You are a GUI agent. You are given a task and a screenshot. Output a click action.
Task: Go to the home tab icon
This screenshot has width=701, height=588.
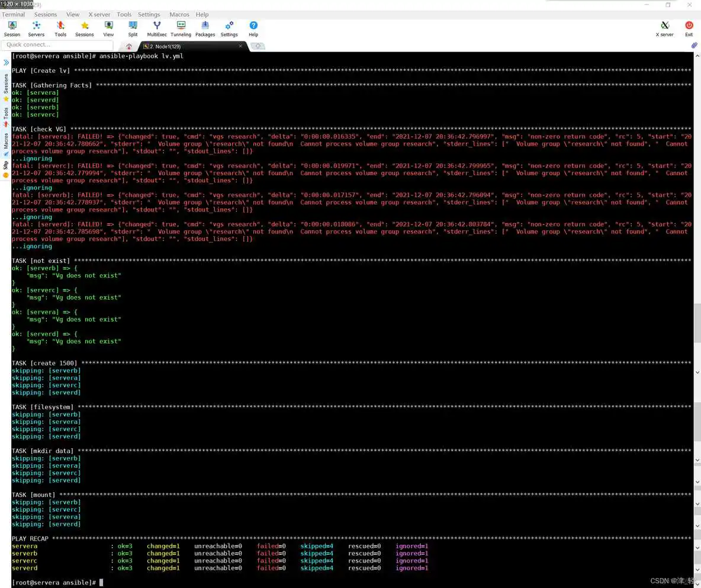click(x=129, y=46)
